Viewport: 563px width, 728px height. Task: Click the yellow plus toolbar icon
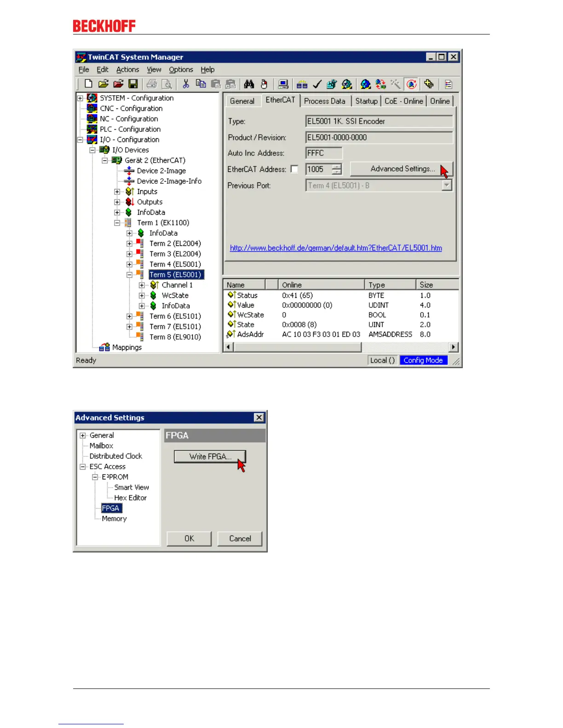tap(429, 84)
